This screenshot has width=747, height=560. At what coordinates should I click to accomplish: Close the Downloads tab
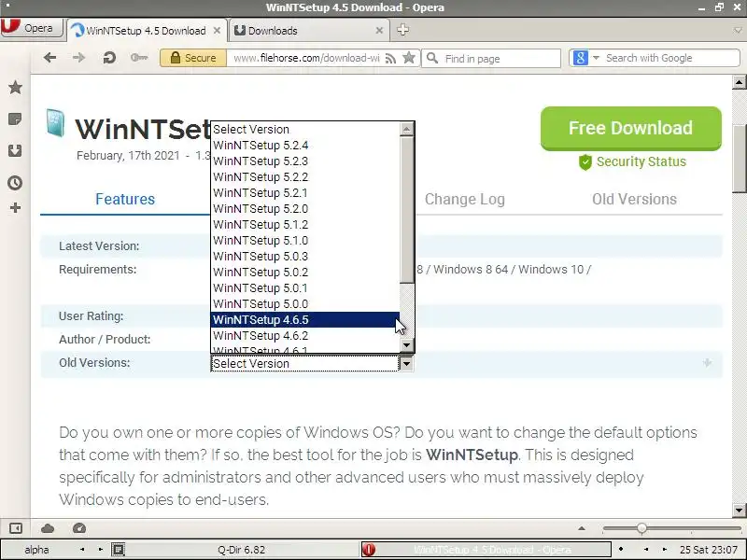click(379, 31)
